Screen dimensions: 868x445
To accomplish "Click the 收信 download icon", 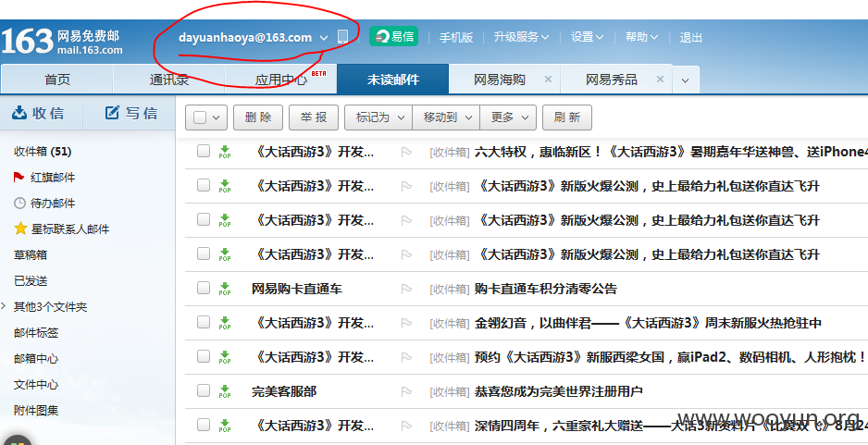I will pyautogui.click(x=20, y=113).
